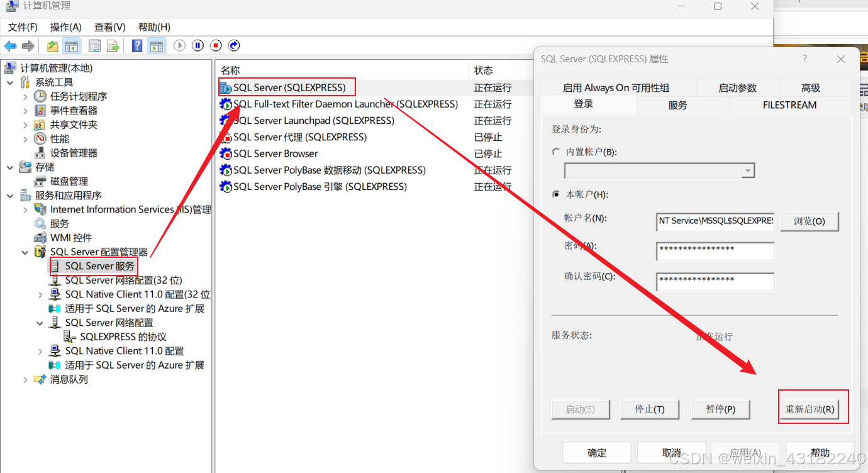Collapse the 存储 tree node
The height and width of the screenshot is (473, 868).
10,167
